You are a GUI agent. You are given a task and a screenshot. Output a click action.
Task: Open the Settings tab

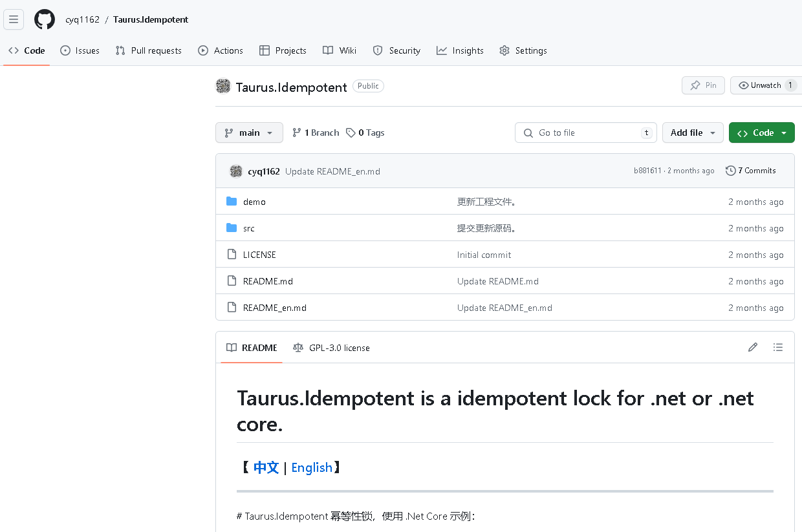coord(523,50)
